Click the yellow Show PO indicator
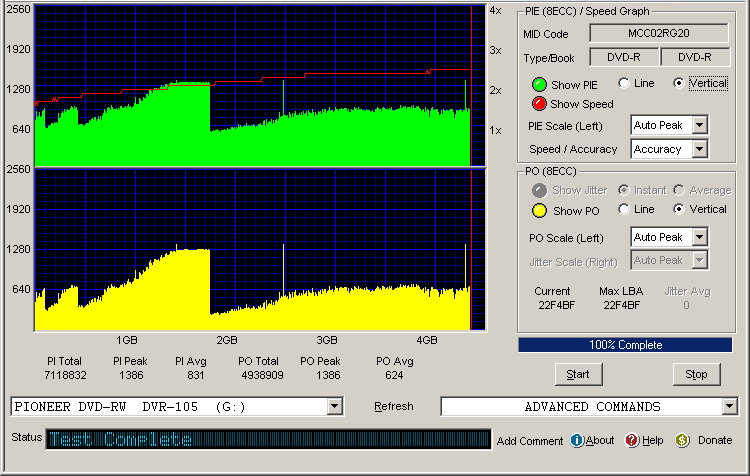750x476 pixels. (x=538, y=210)
